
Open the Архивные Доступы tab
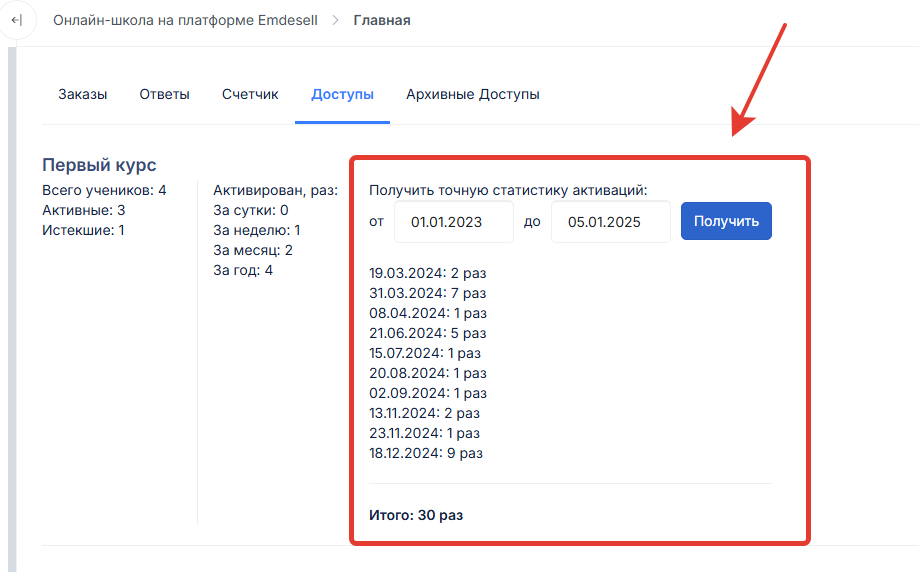(x=472, y=94)
